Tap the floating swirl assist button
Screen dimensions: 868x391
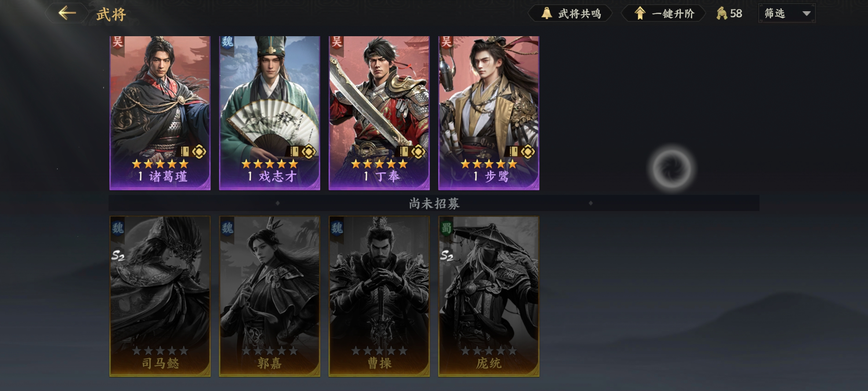[672, 169]
